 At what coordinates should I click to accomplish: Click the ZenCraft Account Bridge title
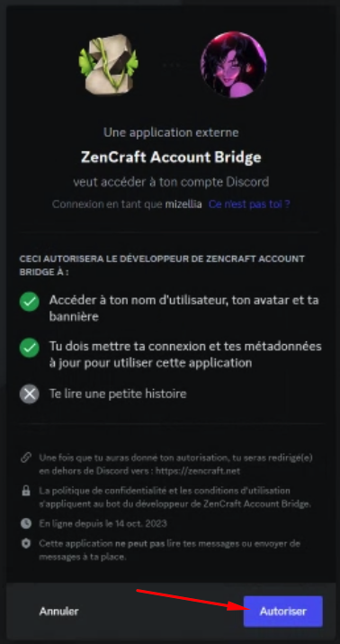click(x=171, y=158)
